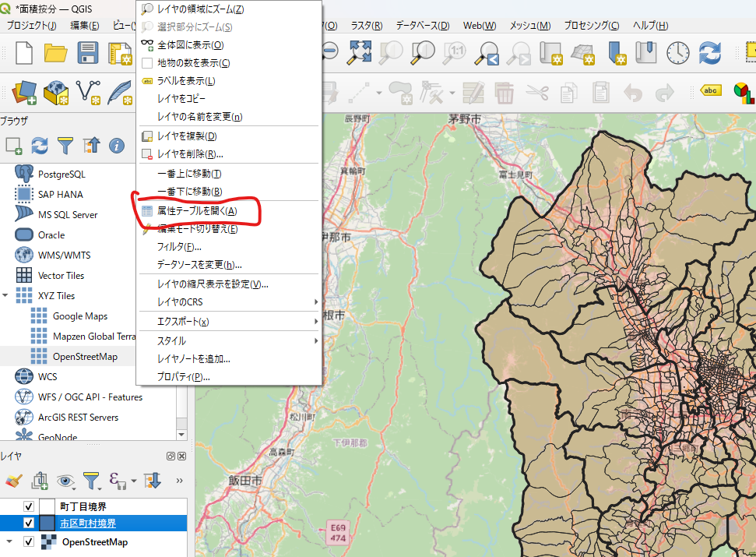Click the New Project blank page icon
Image resolution: width=756 pixels, height=557 pixels.
23,52
